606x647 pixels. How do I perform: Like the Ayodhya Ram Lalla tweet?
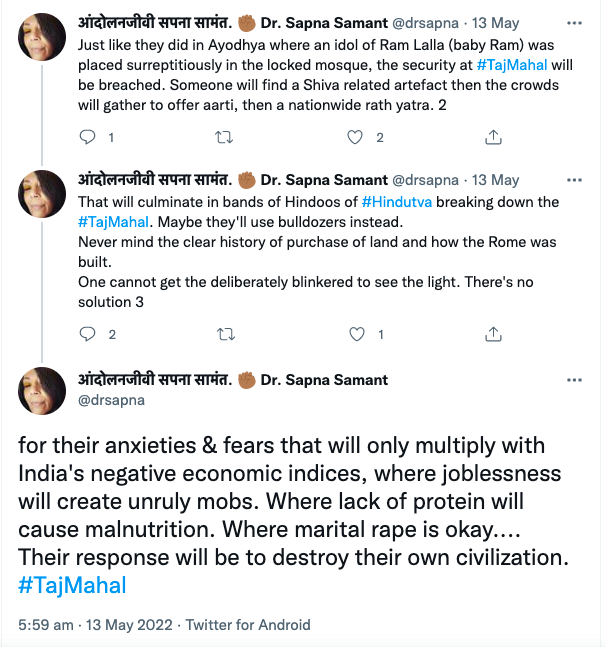click(x=355, y=137)
